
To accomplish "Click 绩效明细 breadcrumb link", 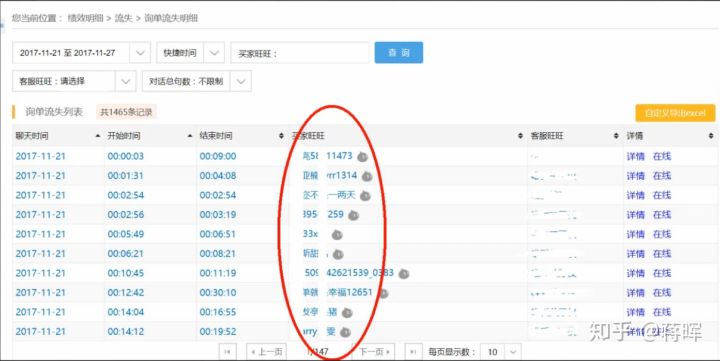I will (x=85, y=18).
